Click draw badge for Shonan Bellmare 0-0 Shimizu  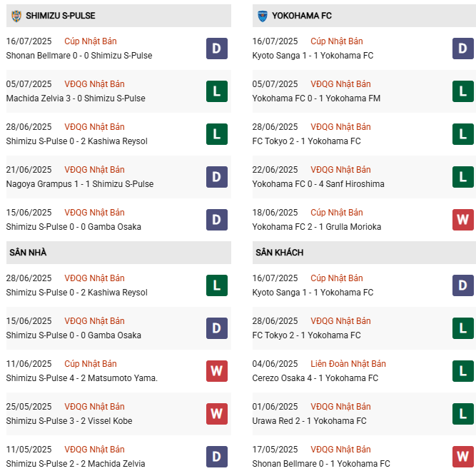coord(217,49)
